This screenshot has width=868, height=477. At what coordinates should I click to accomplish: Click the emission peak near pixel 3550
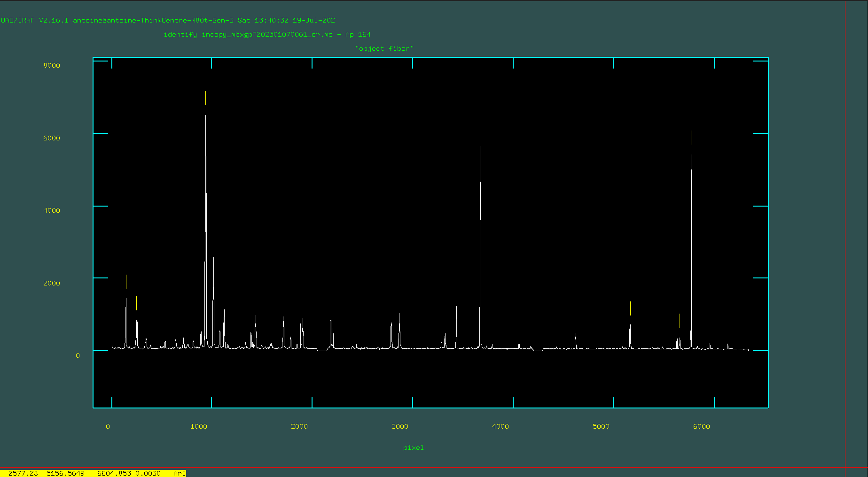[456, 327]
